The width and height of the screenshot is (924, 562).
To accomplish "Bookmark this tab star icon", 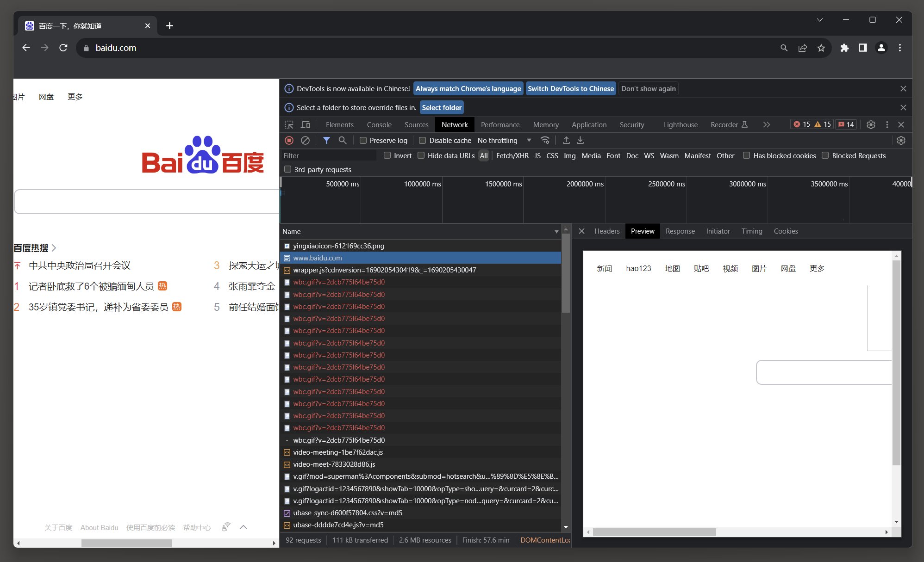I will (x=821, y=48).
